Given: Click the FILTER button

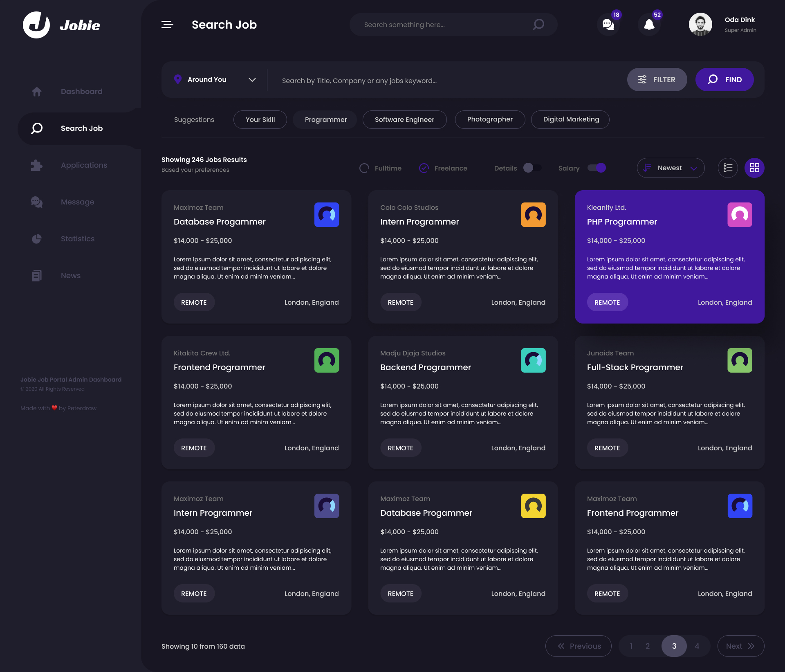Looking at the screenshot, I should point(657,80).
